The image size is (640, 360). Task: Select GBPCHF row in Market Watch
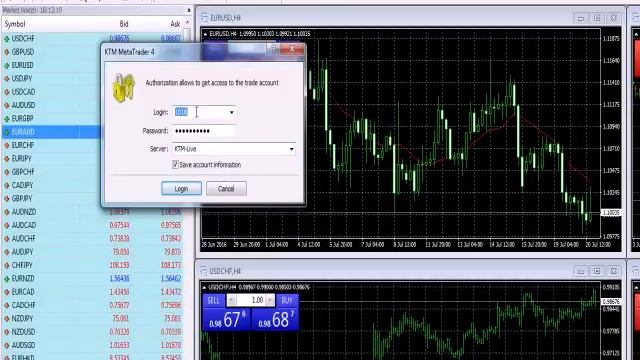(92, 172)
